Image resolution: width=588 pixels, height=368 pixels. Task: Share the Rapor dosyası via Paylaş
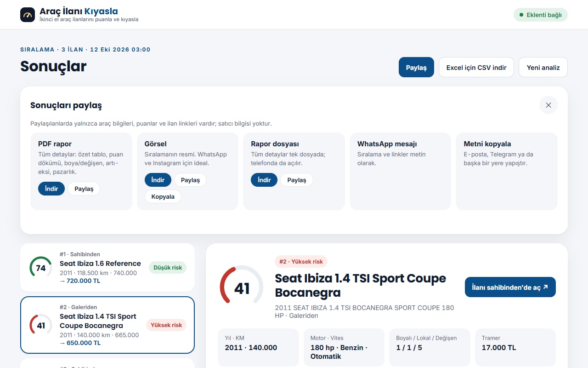(297, 180)
